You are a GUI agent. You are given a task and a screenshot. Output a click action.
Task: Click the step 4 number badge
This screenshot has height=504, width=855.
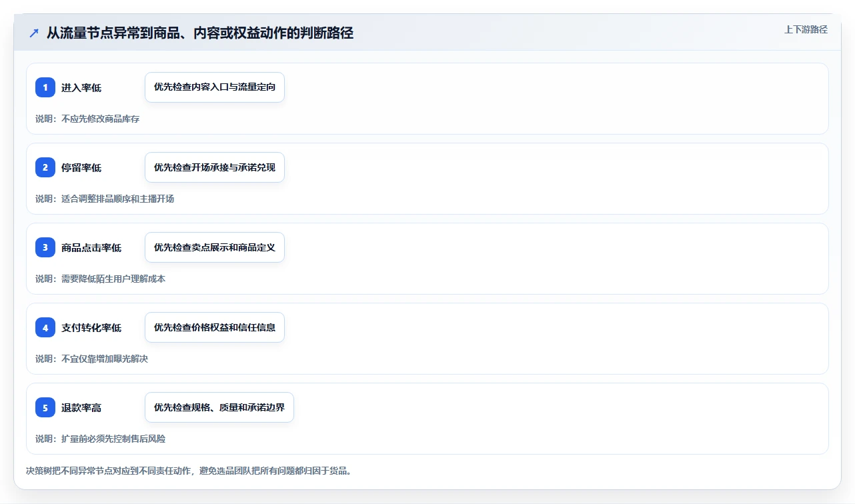pos(45,327)
